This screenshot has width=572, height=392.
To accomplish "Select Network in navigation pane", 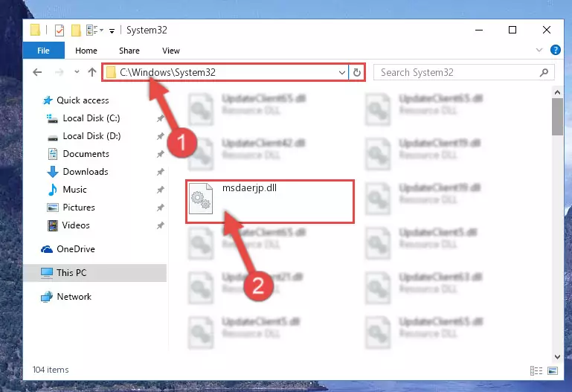I will pos(74,297).
